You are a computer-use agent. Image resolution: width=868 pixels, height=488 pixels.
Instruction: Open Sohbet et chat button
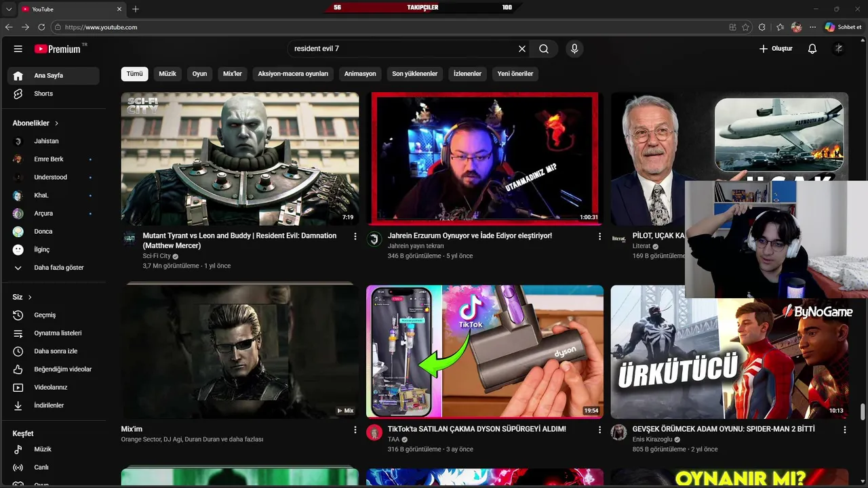click(844, 27)
